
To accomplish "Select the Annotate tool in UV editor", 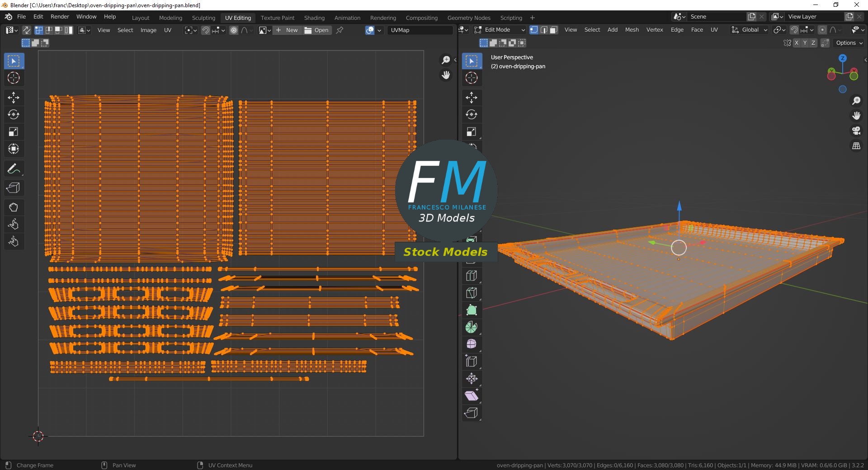I will (x=13, y=169).
